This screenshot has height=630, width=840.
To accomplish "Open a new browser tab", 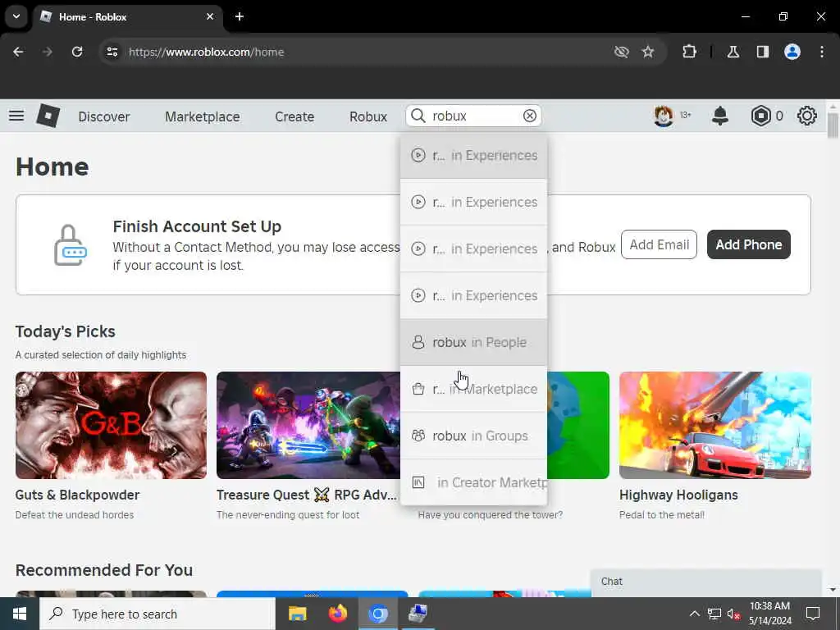I will point(240,16).
